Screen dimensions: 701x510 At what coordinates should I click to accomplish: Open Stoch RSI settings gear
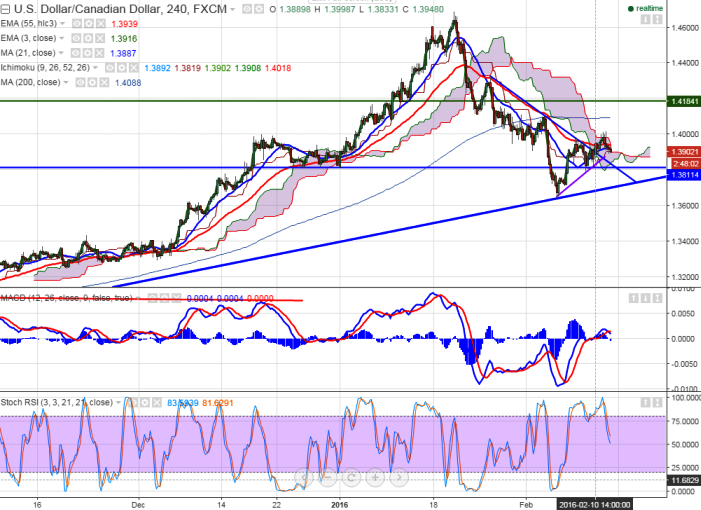click(145, 403)
